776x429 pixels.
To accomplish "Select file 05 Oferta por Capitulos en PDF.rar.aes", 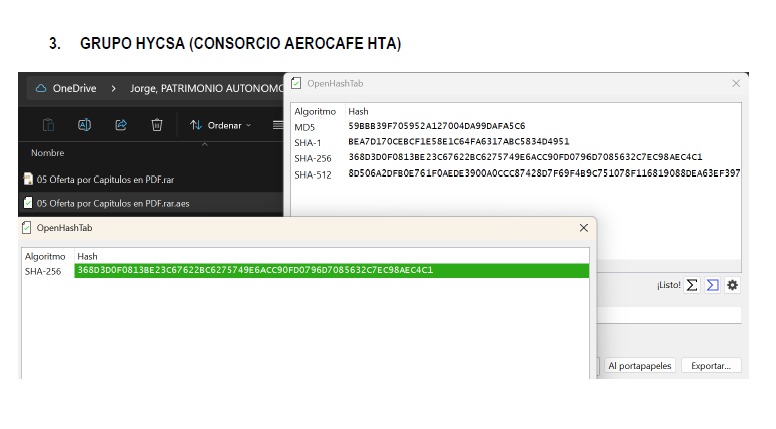I will coord(113,203).
